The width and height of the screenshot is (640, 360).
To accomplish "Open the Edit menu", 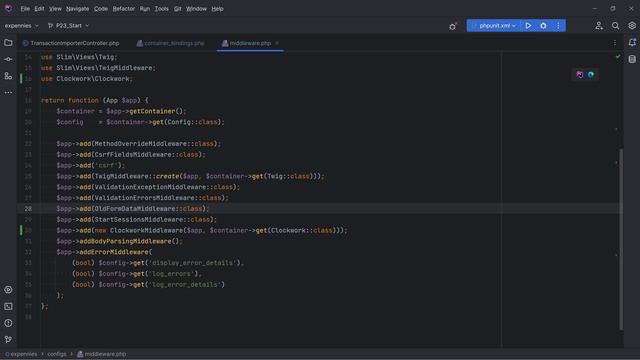I will tap(39, 9).
